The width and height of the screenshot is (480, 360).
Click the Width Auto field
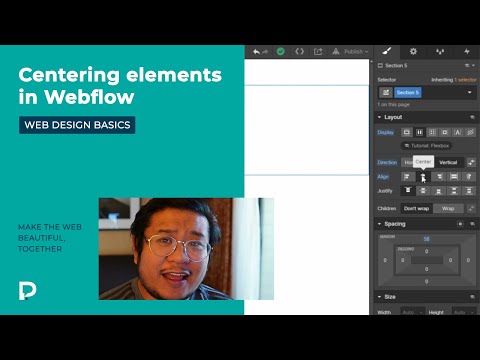click(x=413, y=312)
